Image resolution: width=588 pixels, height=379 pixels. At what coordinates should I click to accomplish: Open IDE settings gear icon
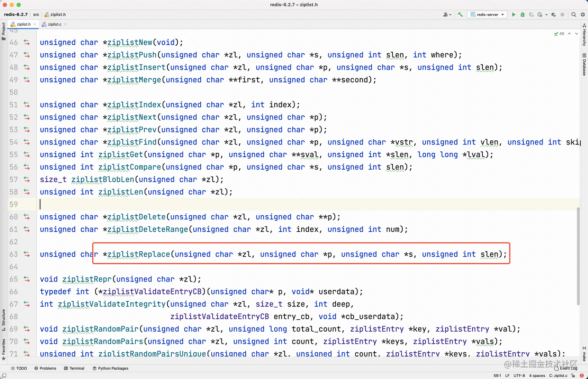(x=582, y=15)
